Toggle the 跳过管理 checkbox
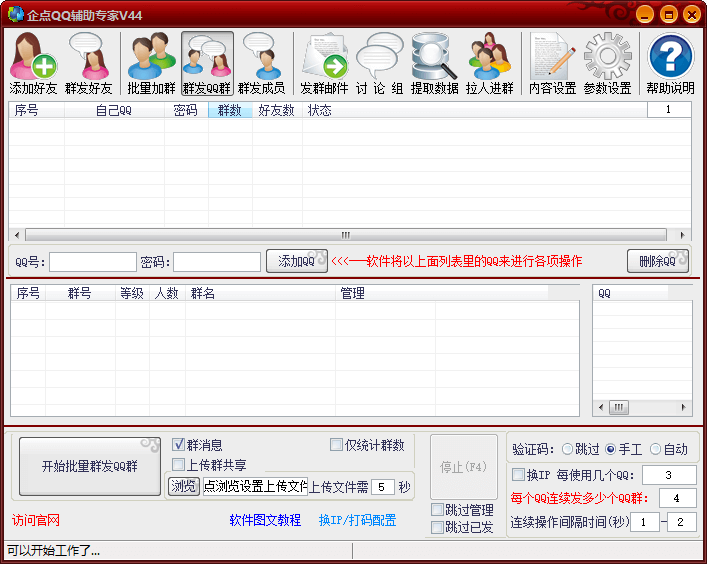The width and height of the screenshot is (707, 564). pos(437,510)
